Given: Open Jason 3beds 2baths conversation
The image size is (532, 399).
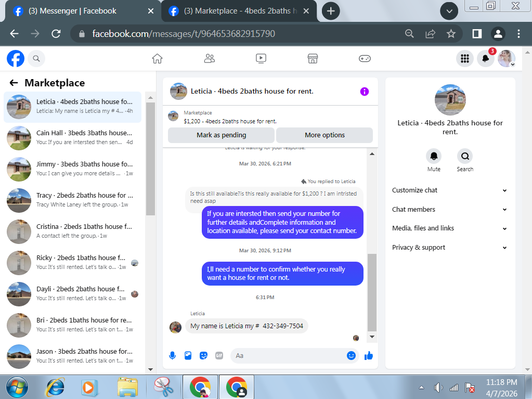Looking at the screenshot, I should click(x=73, y=356).
